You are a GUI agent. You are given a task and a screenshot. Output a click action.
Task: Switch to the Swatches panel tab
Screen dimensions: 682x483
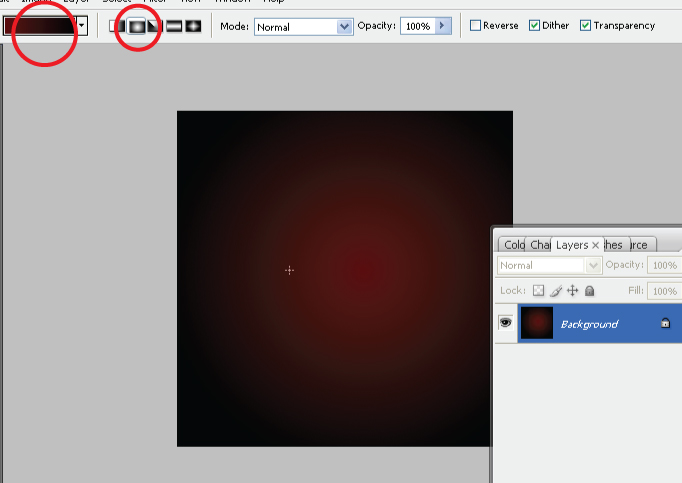pyautogui.click(x=614, y=245)
